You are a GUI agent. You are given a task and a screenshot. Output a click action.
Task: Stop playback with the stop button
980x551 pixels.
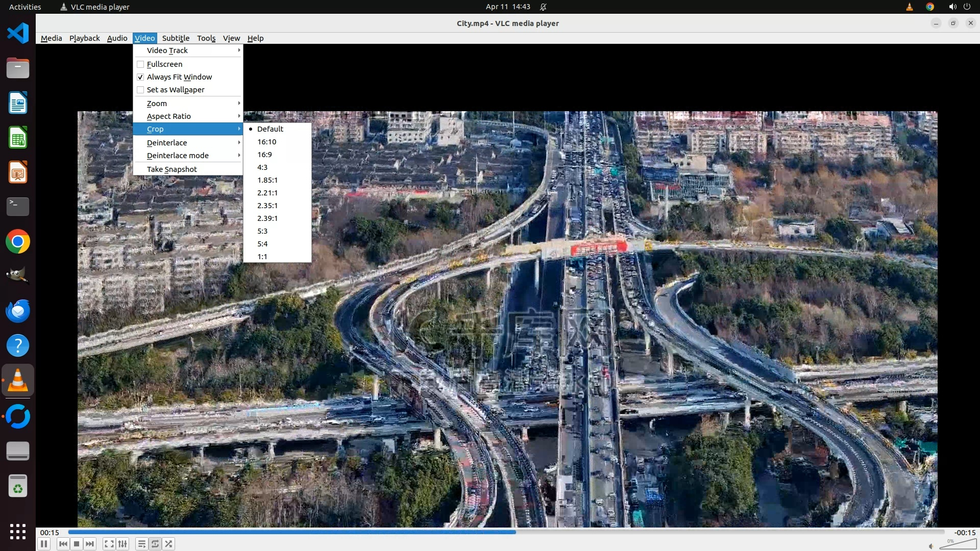(77, 544)
